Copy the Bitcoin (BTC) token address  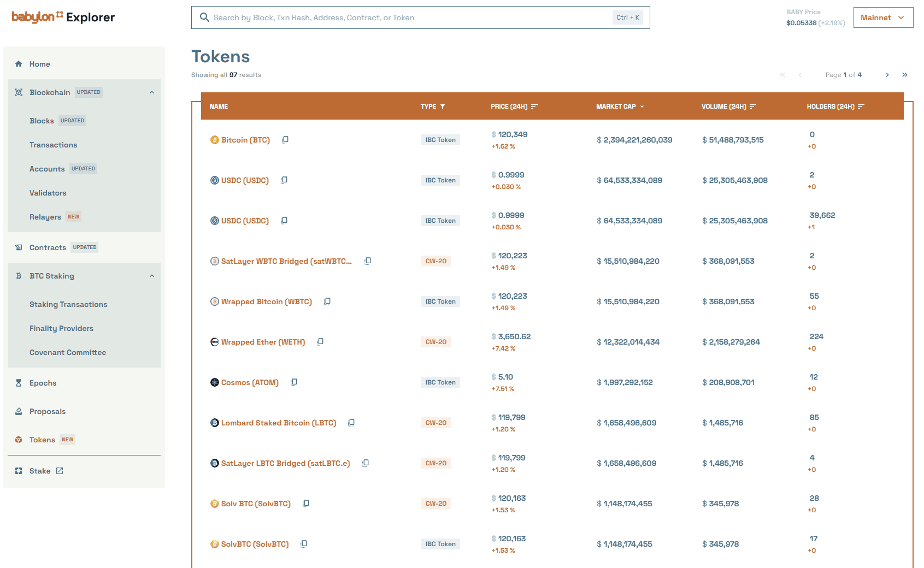(x=285, y=140)
